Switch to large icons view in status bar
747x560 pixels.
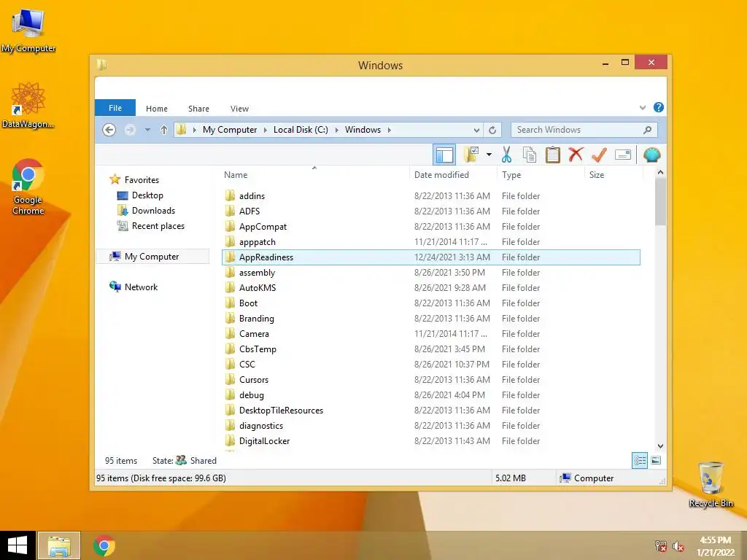(x=656, y=460)
